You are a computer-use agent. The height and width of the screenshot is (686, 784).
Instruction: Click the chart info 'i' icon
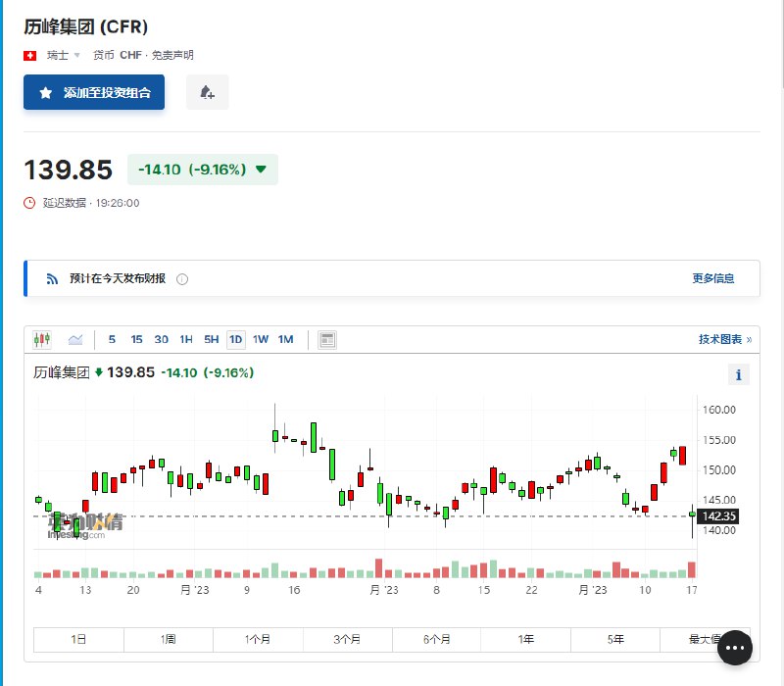point(739,374)
